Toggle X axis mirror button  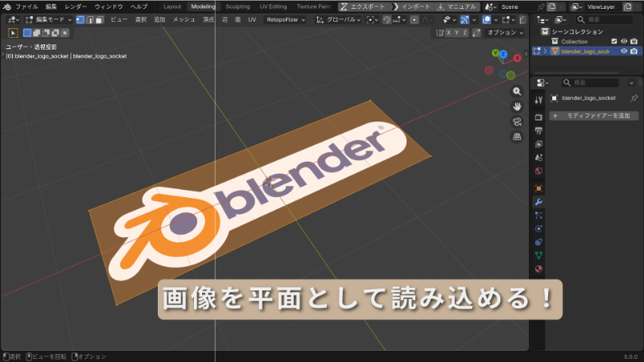click(x=448, y=33)
